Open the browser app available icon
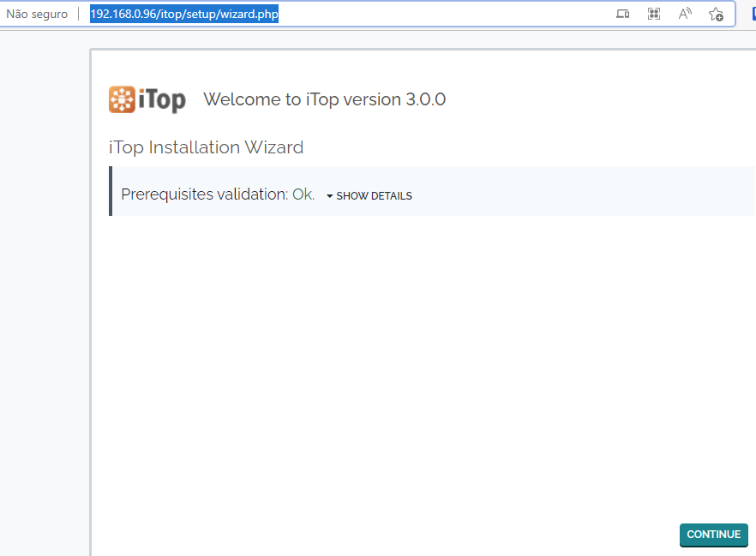The width and height of the screenshot is (756, 556). tap(622, 14)
